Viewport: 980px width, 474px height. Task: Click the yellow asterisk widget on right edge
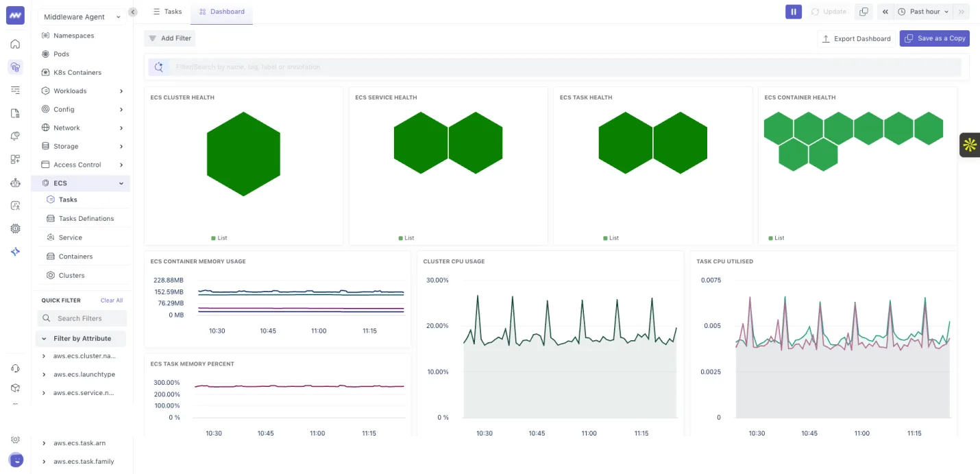pos(970,145)
